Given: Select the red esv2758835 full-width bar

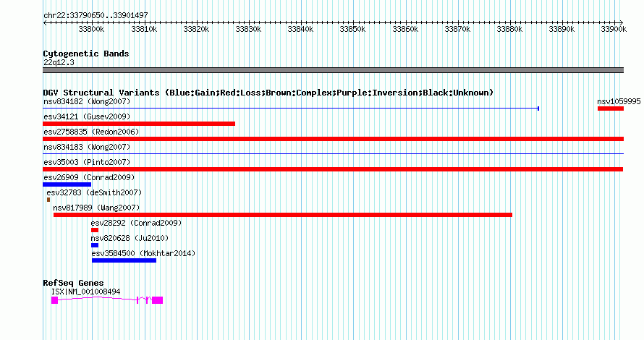Looking at the screenshot, I should point(333,139).
